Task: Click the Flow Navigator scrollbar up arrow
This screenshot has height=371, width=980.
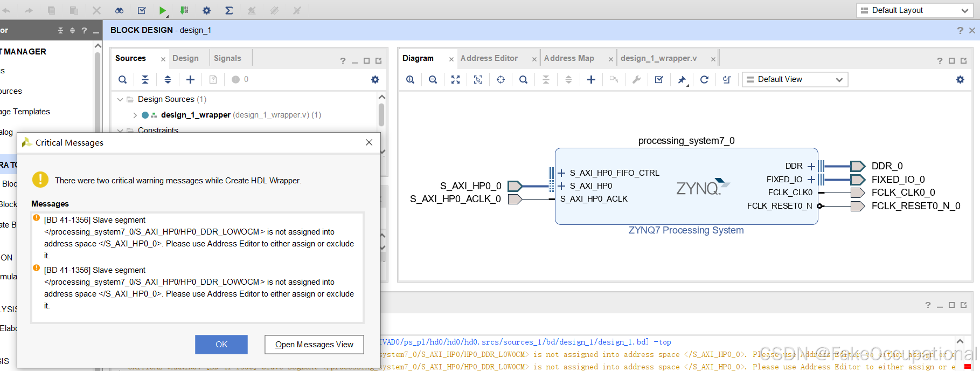Action: [x=98, y=46]
